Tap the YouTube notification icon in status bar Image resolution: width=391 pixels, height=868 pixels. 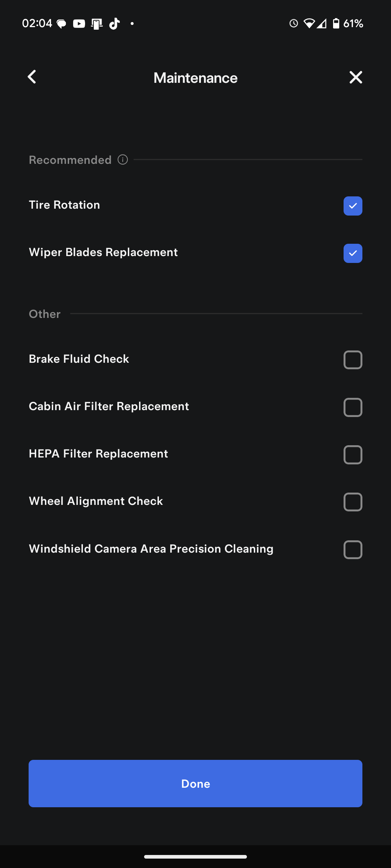79,24
